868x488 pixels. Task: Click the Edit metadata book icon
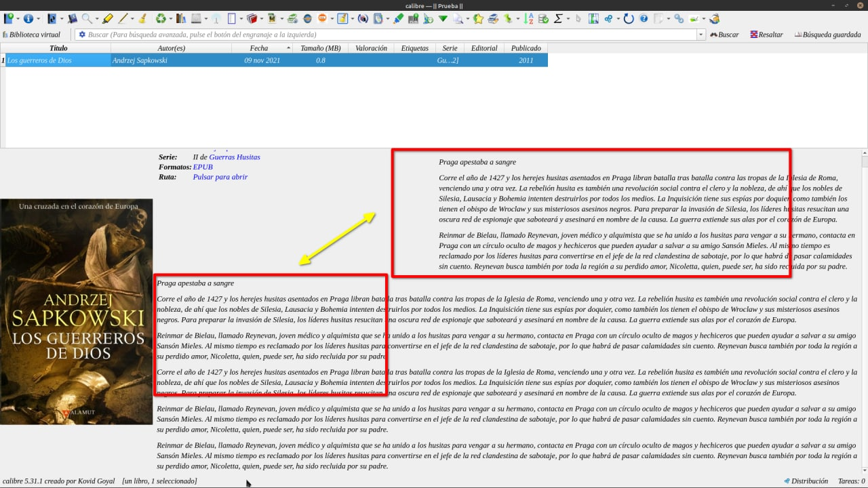tap(52, 19)
